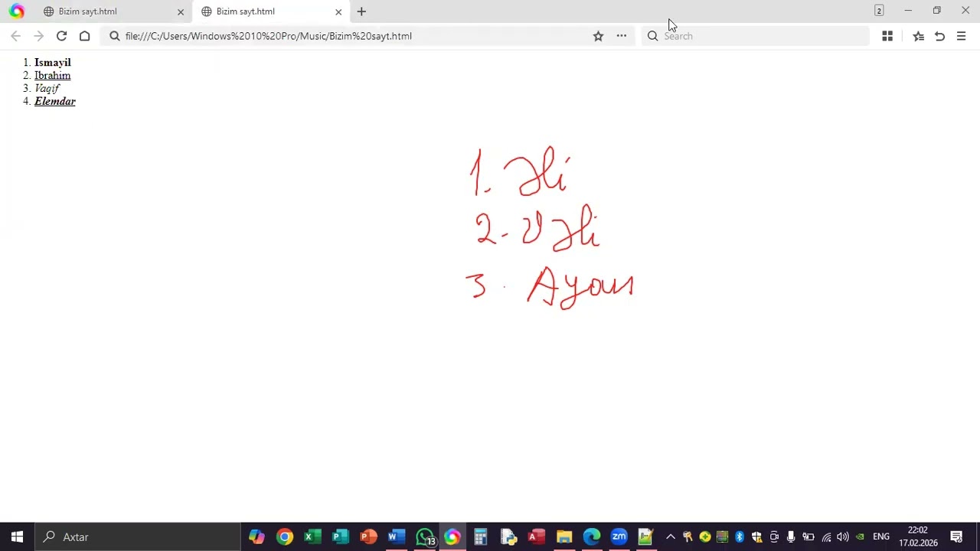980x551 pixels.
Task: Open bookmarks list icon in toolbar
Action: point(919,36)
